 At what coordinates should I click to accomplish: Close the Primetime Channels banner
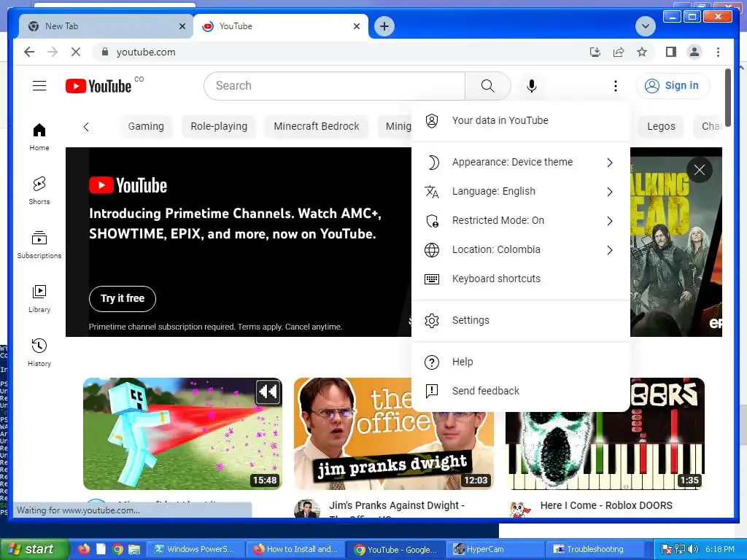[700, 170]
